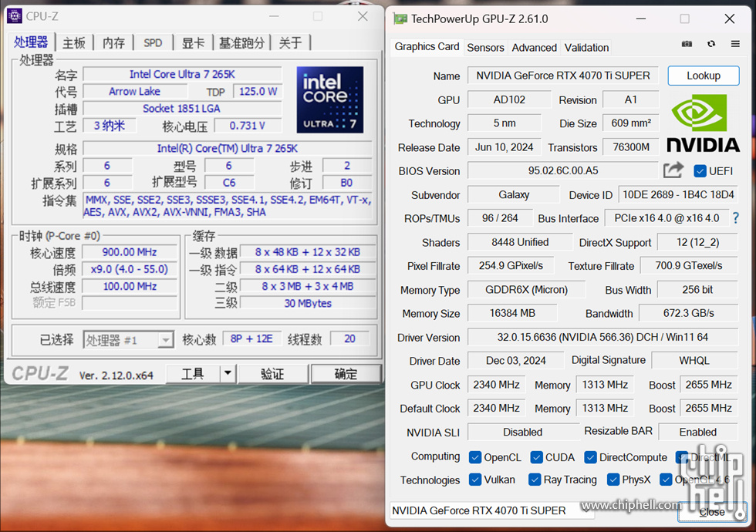Click the Resizable BAR Enabled value
Viewport: 756px width, 532px height.
point(698,432)
